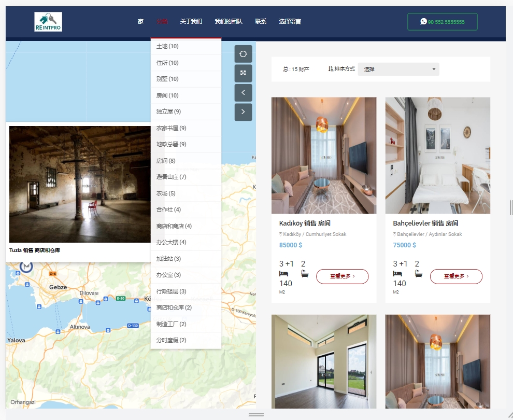Image resolution: width=513 pixels, height=420 pixels.
Task: Select the 商店和仓库 (2) category
Action: click(186, 307)
